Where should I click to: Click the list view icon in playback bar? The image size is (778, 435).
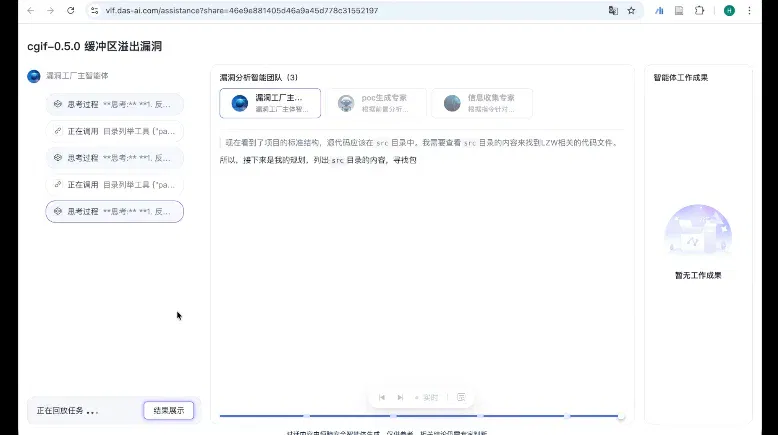461,397
